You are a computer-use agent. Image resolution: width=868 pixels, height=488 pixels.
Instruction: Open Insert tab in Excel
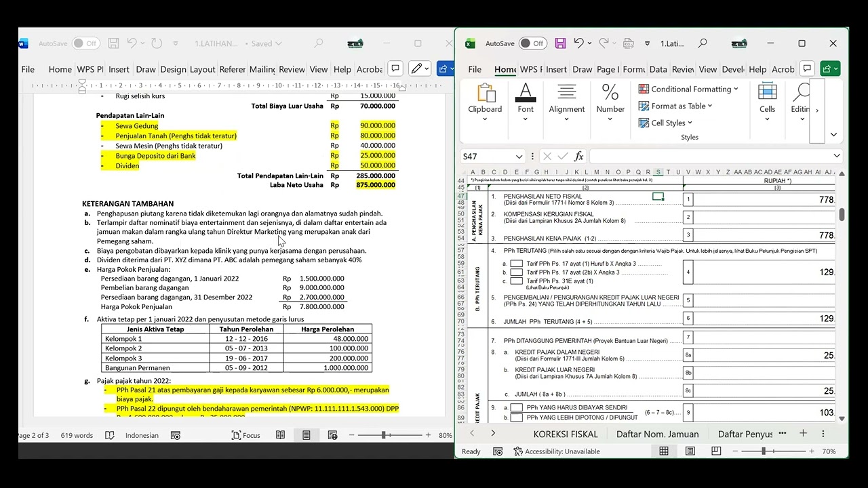[556, 69]
